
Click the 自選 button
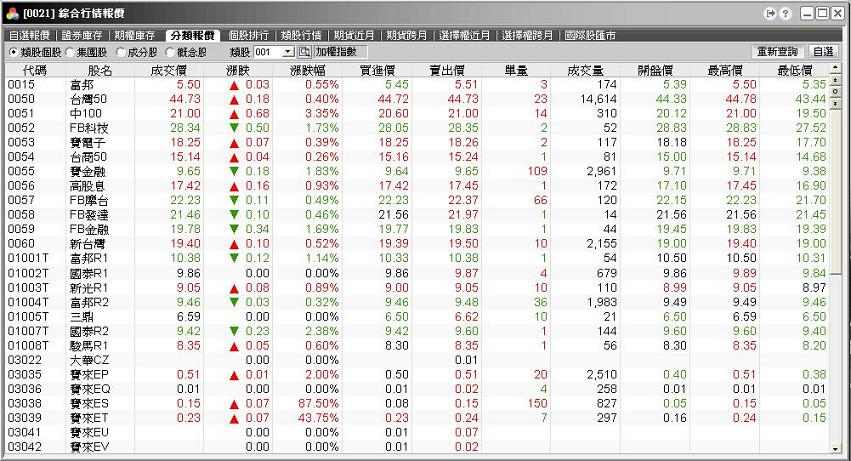click(822, 51)
